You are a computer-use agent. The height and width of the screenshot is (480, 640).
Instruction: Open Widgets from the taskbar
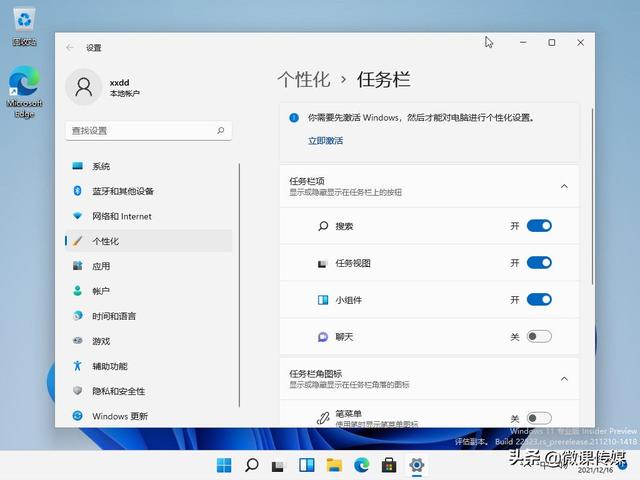(307, 465)
